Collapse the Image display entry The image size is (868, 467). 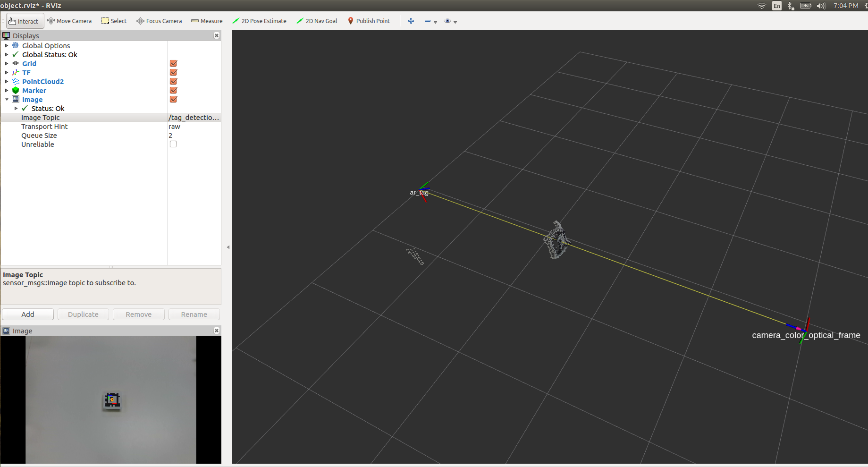pyautogui.click(x=7, y=99)
